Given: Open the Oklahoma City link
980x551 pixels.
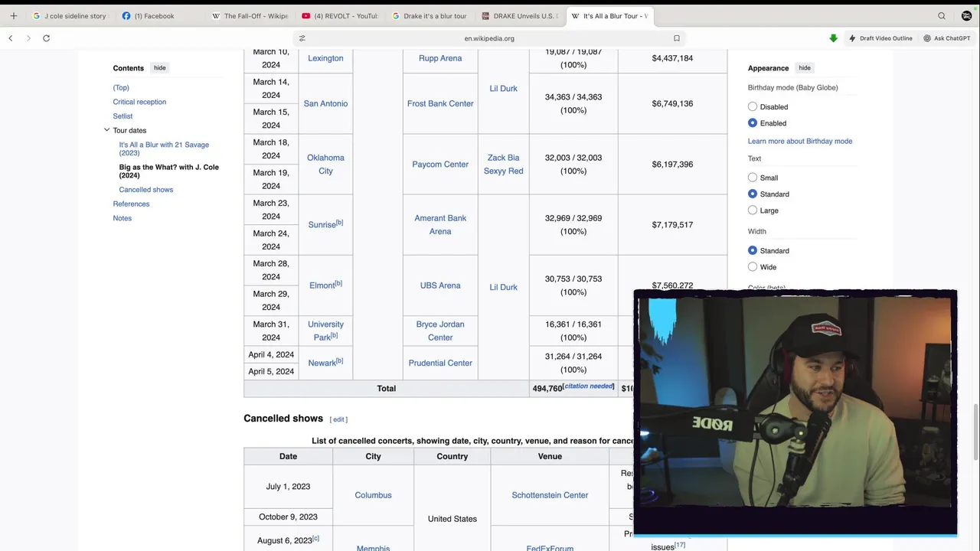Looking at the screenshot, I should (325, 165).
